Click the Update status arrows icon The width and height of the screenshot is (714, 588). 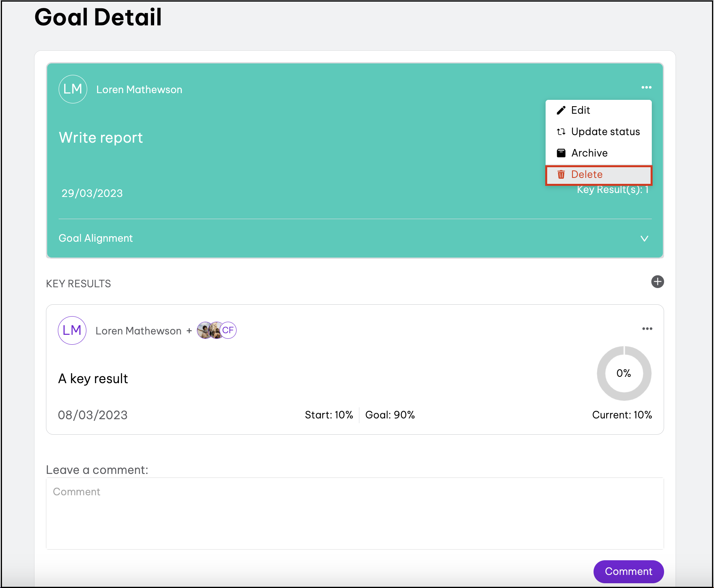561,132
